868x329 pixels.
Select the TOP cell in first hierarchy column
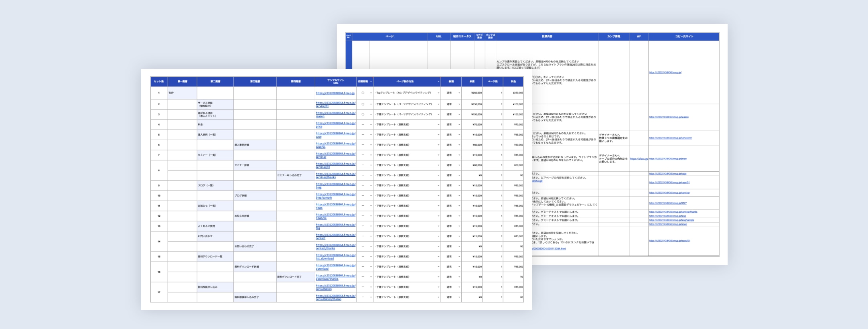(x=182, y=93)
